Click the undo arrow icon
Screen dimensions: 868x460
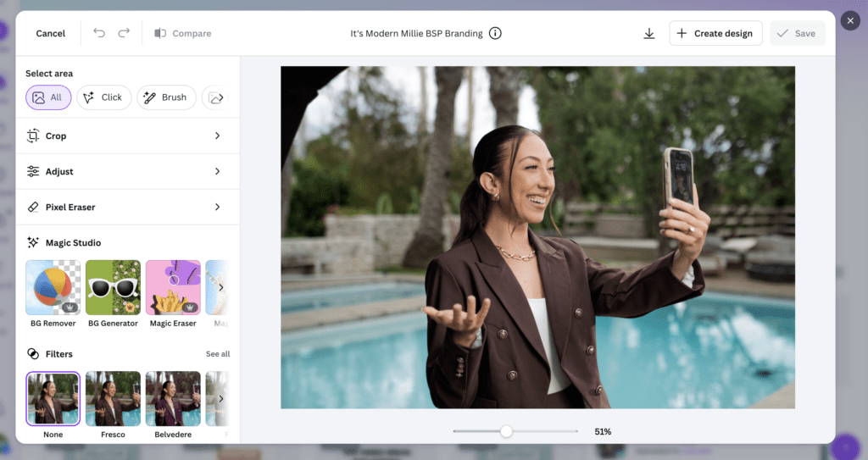click(99, 33)
